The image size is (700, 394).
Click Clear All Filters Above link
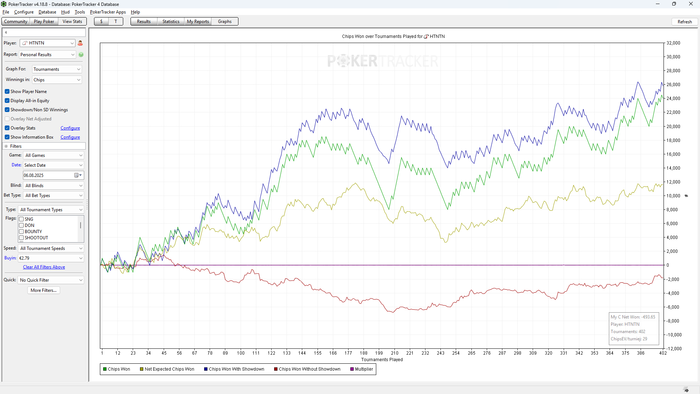coord(44,267)
